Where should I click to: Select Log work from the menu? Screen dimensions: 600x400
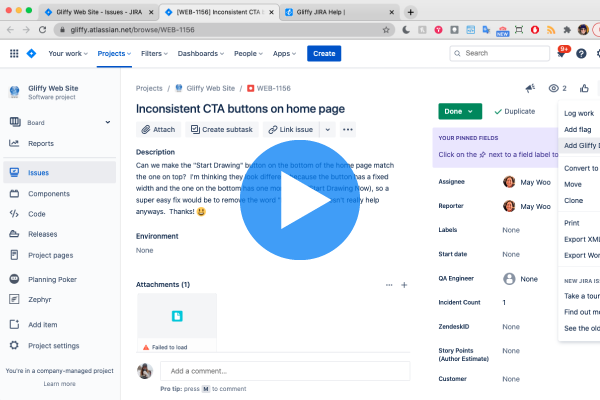[x=579, y=113]
